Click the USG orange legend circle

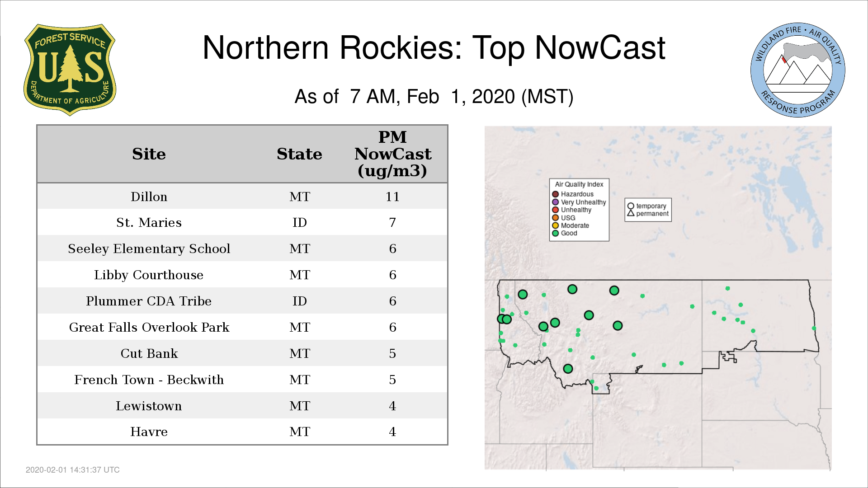click(556, 218)
